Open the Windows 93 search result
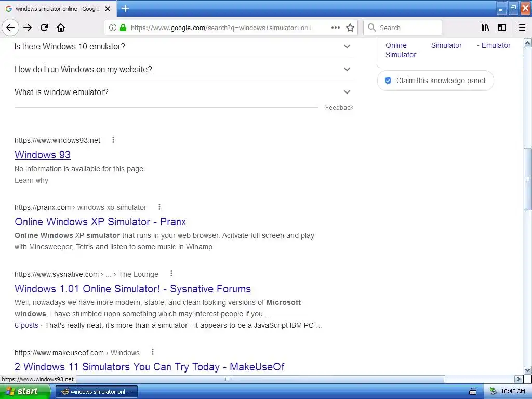The height and width of the screenshot is (399, 532). [x=43, y=155]
